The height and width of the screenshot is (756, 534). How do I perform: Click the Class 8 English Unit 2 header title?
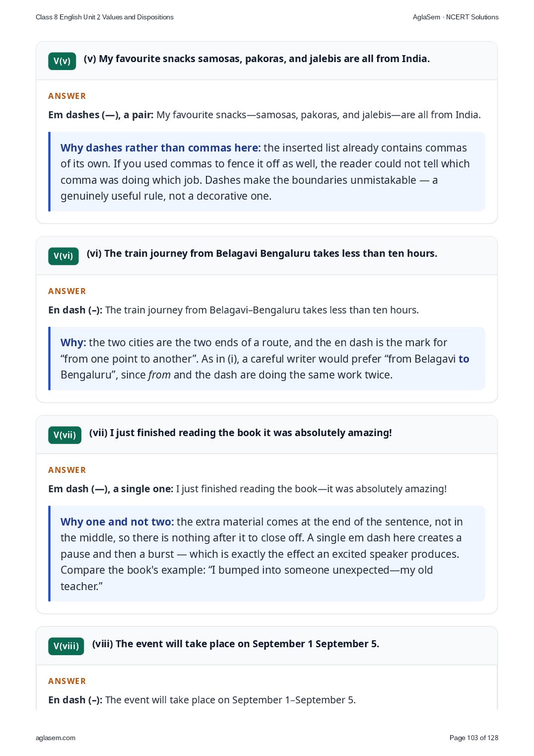click(x=105, y=17)
